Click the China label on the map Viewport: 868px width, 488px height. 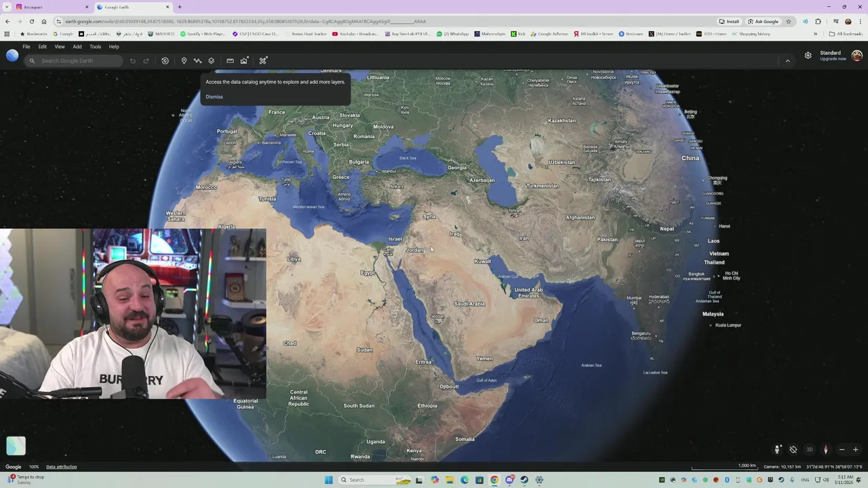point(690,158)
